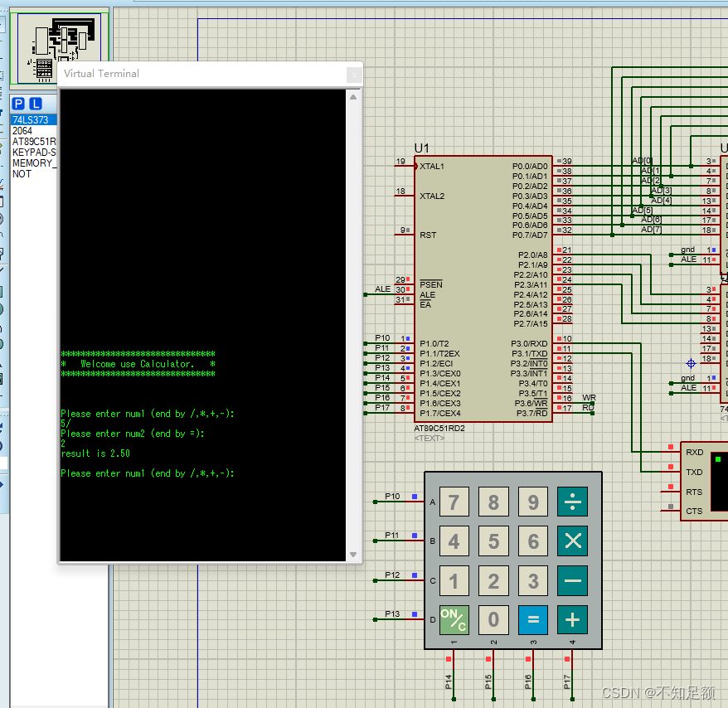Click the RXD pin of terminal component

(x=695, y=452)
